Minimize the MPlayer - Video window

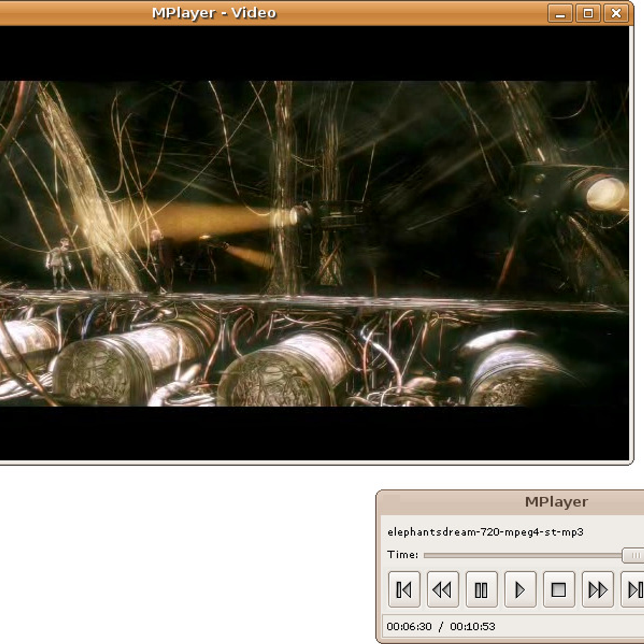[x=560, y=14]
